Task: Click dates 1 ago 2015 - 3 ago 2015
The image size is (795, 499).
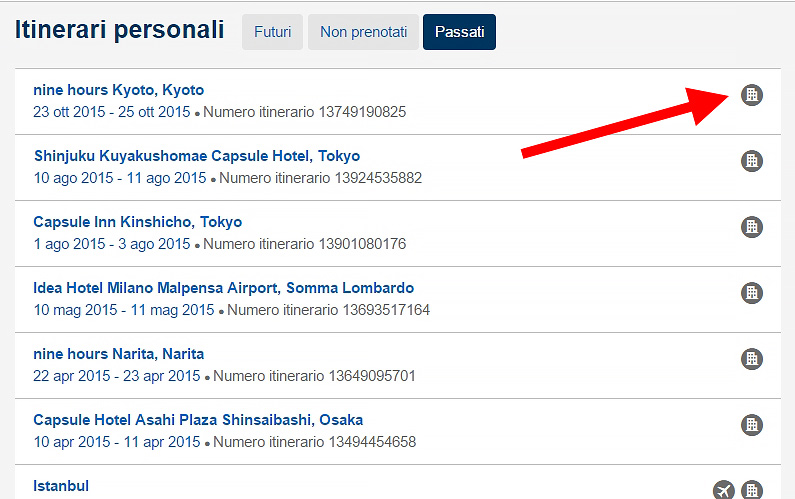Action: [112, 244]
